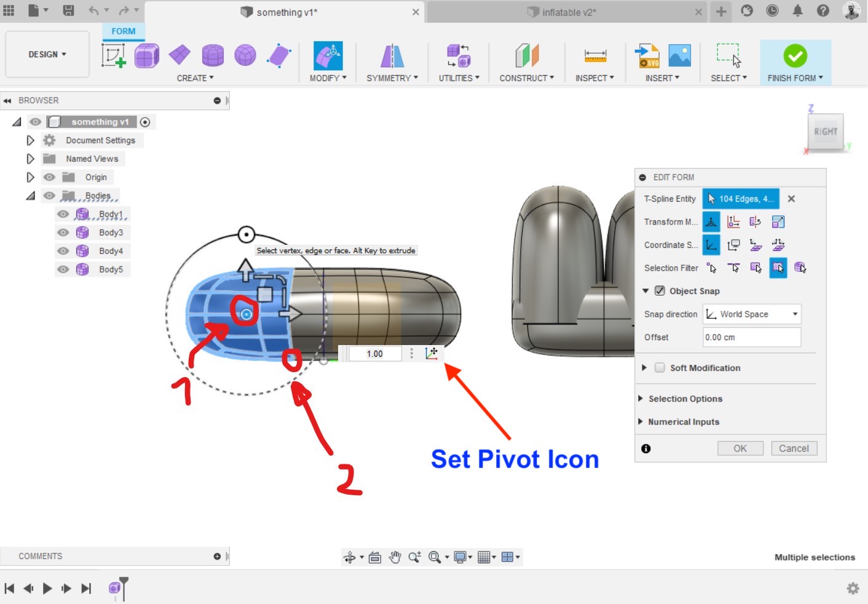Open the Design workspace menu
The image size is (868, 604).
(x=47, y=54)
